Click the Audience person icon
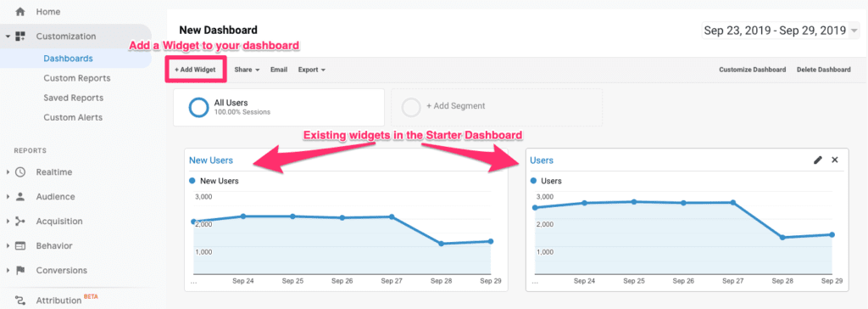The height and width of the screenshot is (309, 868). 20,196
